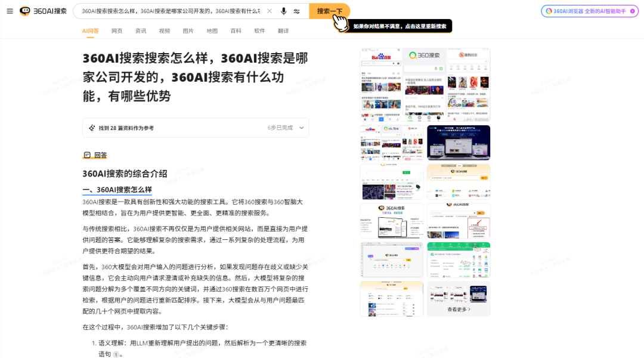Click 查看更多 to see more images
This screenshot has height=358, width=644.
point(459,309)
